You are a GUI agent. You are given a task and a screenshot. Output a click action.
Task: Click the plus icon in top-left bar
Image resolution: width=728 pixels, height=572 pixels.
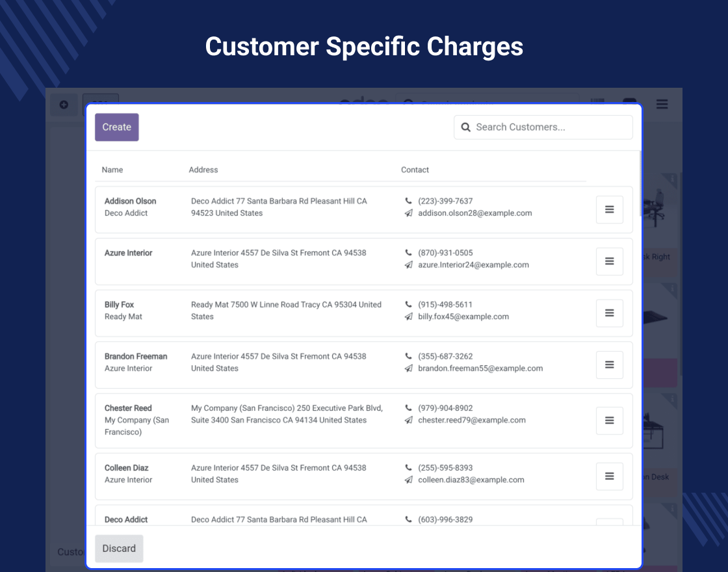[x=64, y=105]
